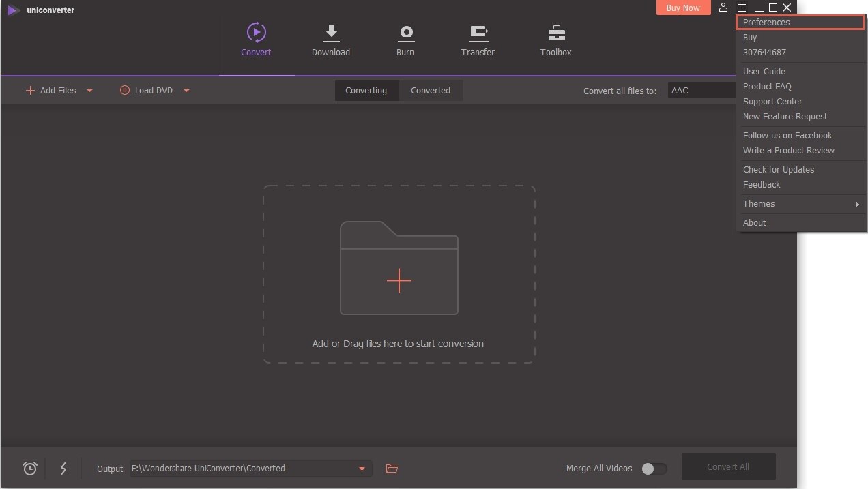Image resolution: width=868 pixels, height=489 pixels.
Task: Expand the output path dropdown arrow
Action: point(362,469)
